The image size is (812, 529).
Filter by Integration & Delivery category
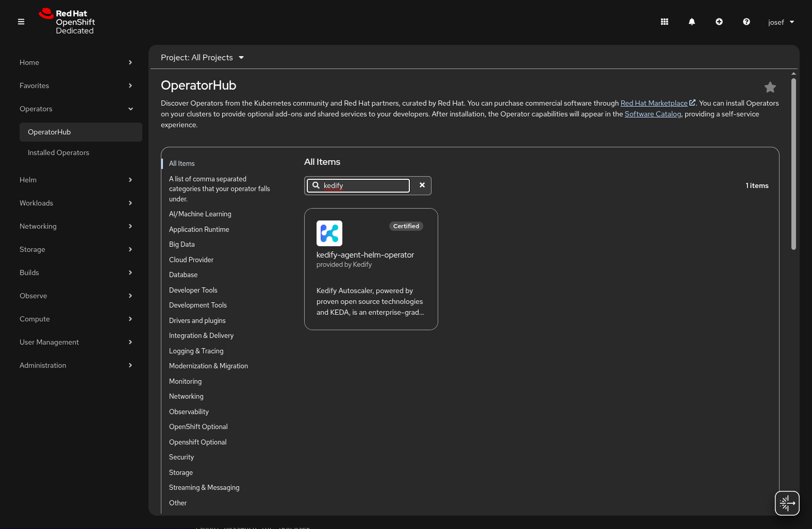(x=201, y=335)
